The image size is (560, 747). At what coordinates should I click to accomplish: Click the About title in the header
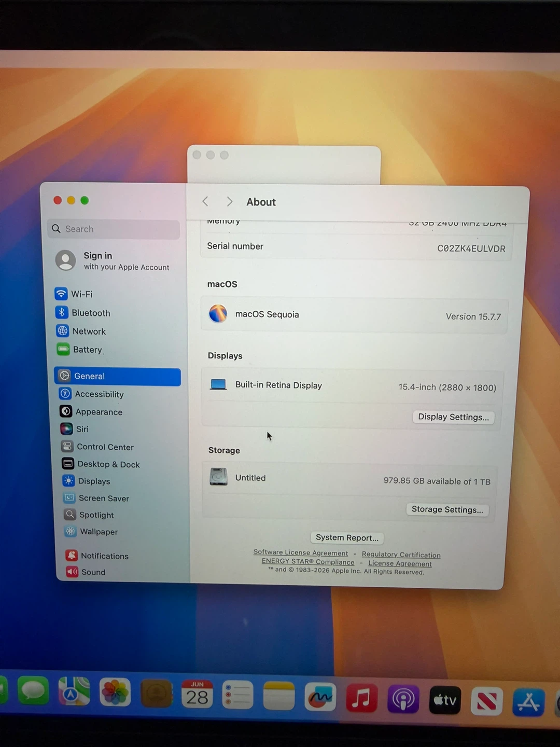pos(261,202)
